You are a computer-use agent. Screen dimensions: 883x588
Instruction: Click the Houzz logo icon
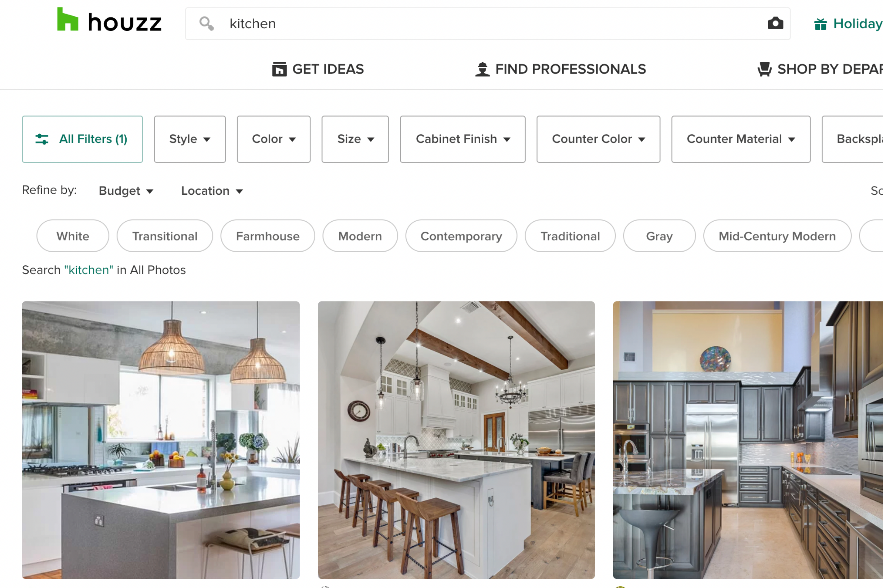pos(68,20)
